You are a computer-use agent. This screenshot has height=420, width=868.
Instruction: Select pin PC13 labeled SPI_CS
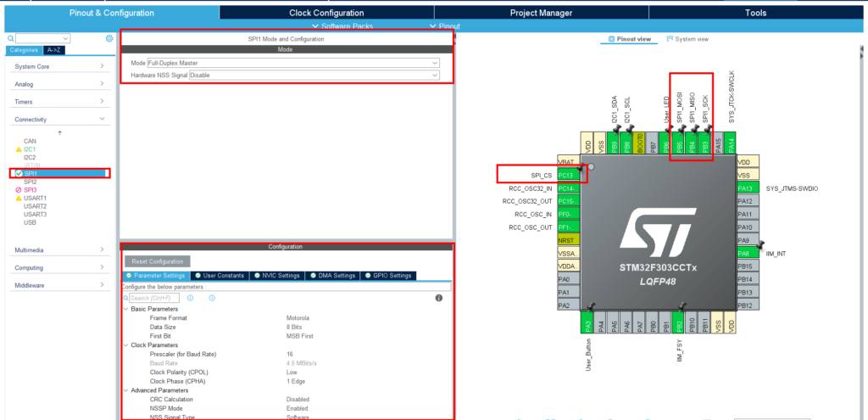(568, 175)
